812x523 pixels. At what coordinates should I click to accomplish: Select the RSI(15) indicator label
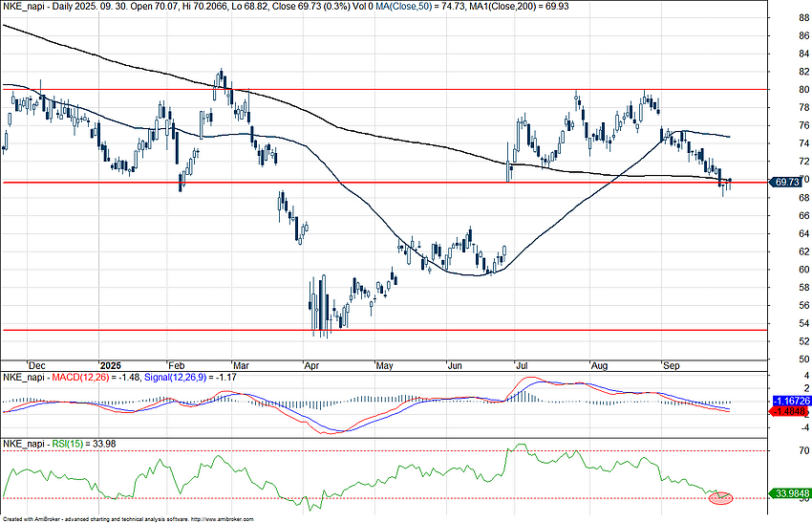pyautogui.click(x=62, y=445)
